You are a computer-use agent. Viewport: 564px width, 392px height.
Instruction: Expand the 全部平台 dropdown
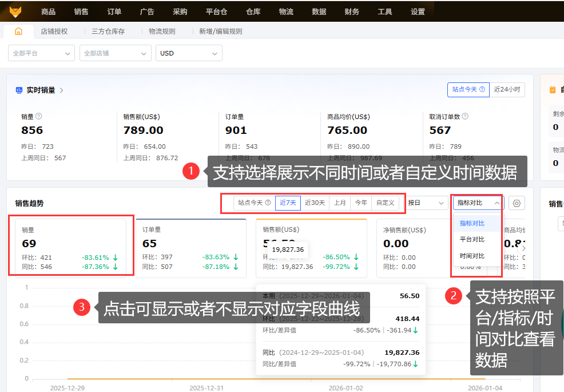coord(41,53)
